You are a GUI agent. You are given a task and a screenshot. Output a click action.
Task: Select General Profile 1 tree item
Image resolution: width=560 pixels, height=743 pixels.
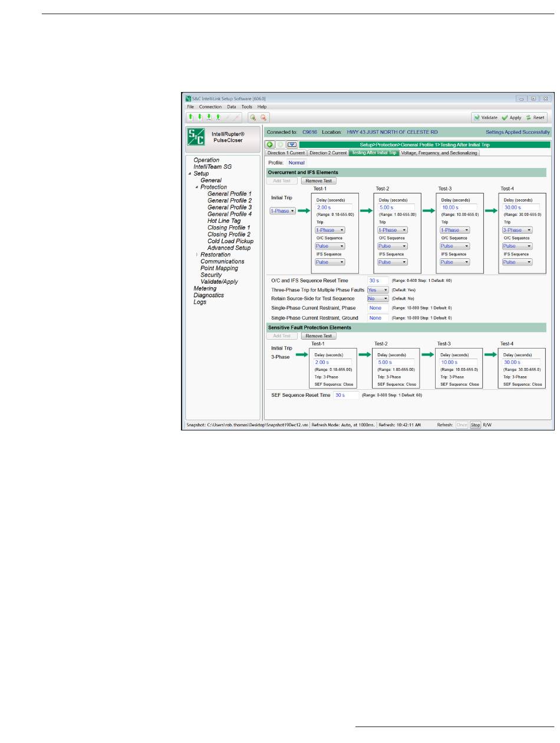coord(229,194)
